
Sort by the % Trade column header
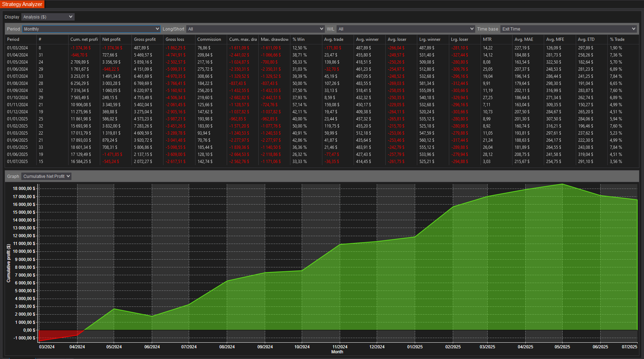(x=617, y=39)
